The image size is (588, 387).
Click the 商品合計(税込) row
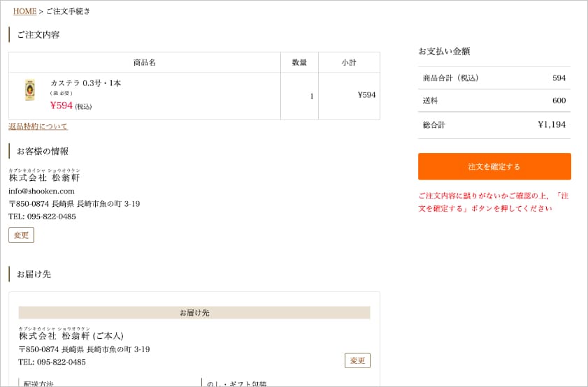[x=494, y=78]
